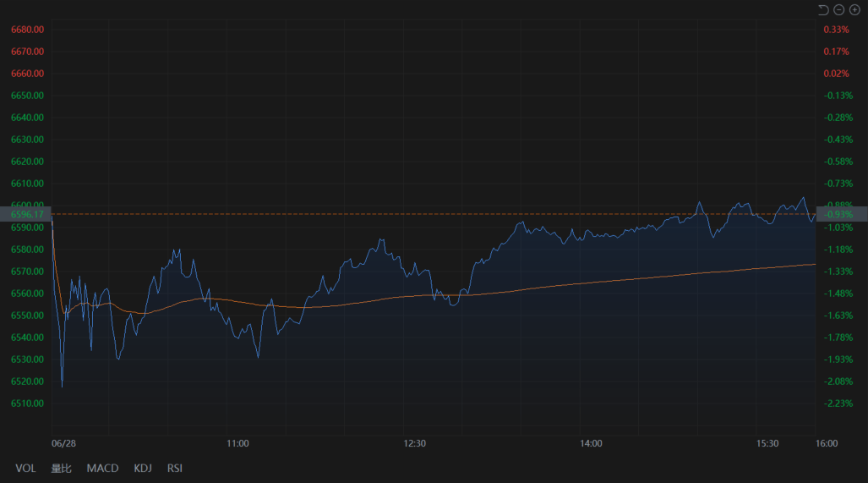This screenshot has width=868, height=483.
Task: Open the VOL indicator tab
Action: (x=25, y=468)
